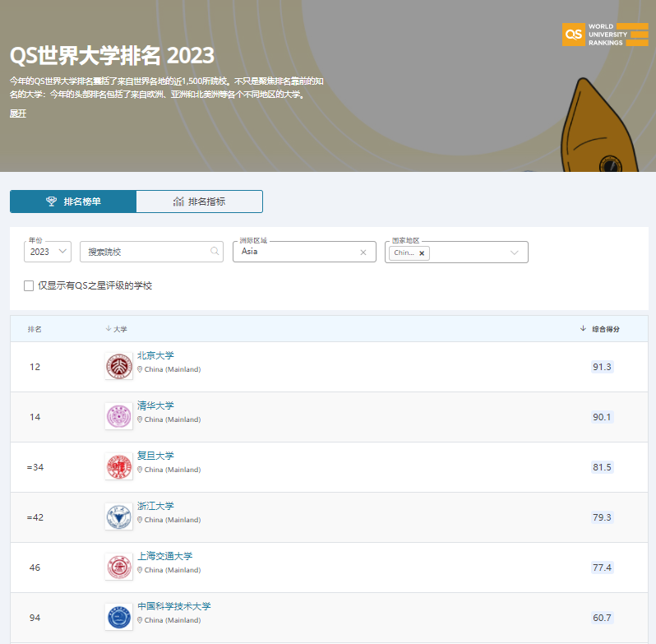Click location pin icon under 清华大学
Viewport: 656px width, 644px height.
point(140,419)
